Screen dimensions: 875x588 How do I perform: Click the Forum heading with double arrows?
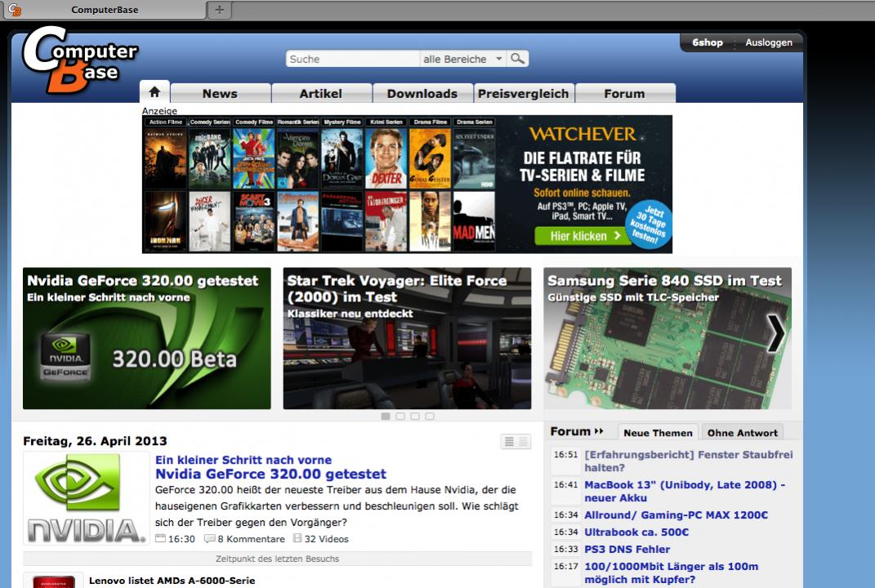click(577, 431)
